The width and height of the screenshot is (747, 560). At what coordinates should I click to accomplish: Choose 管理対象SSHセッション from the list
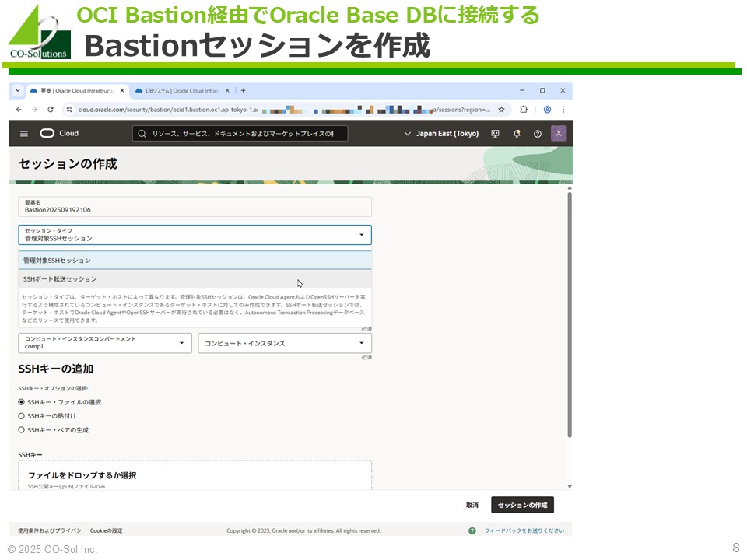point(195,261)
